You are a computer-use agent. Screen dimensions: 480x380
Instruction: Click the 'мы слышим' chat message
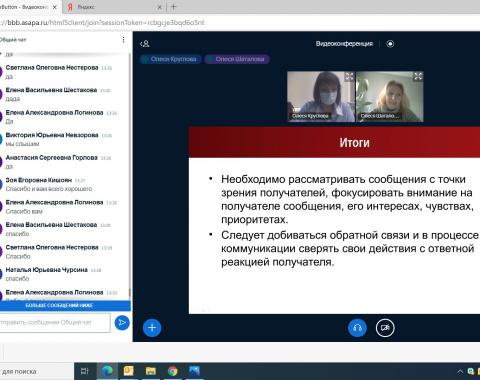[x=22, y=144]
